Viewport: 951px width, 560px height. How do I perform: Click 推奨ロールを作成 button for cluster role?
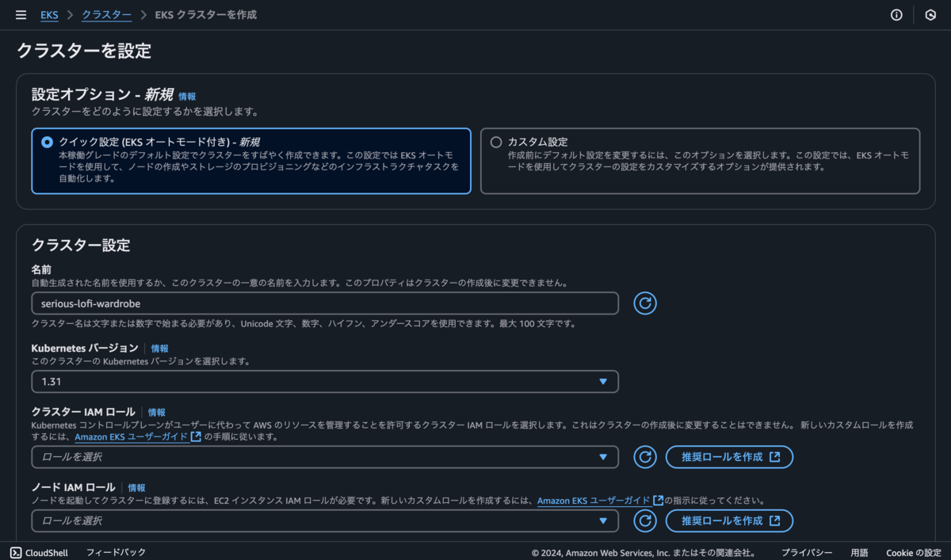pos(729,457)
